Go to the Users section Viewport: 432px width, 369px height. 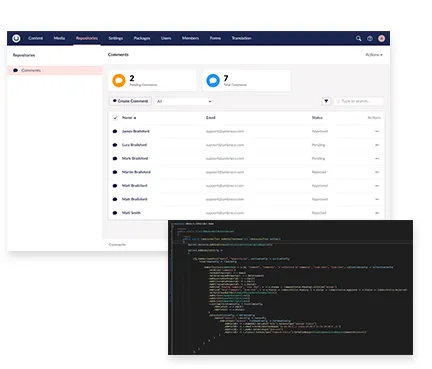pyautogui.click(x=166, y=38)
